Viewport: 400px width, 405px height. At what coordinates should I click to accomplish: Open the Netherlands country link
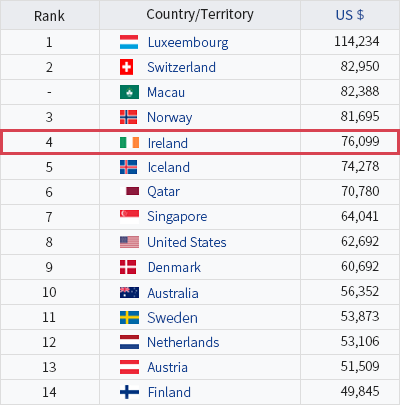[x=183, y=342]
